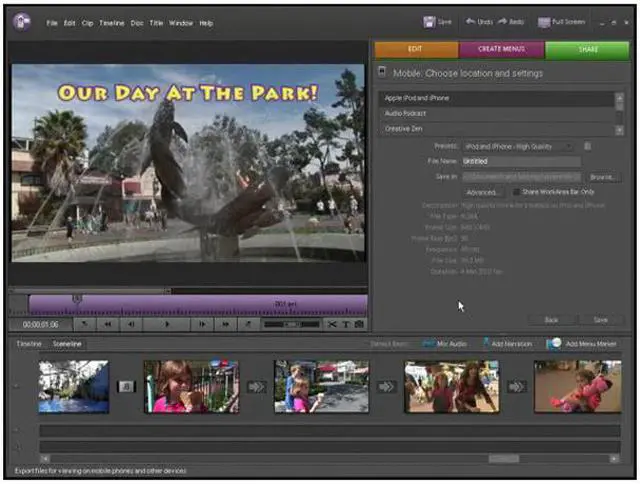Click the 00;00;01;06 timecode display
Image resolution: width=640 pixels, height=484 pixels.
(x=40, y=325)
